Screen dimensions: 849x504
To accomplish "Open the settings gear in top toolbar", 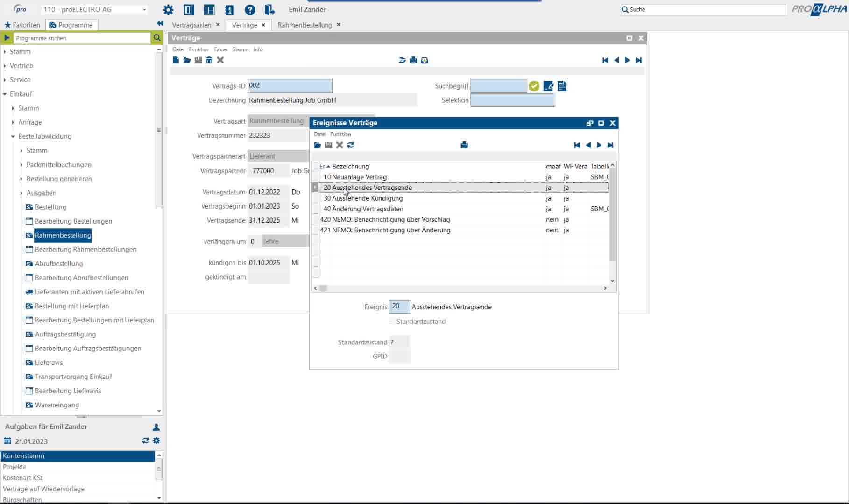I will (x=168, y=9).
